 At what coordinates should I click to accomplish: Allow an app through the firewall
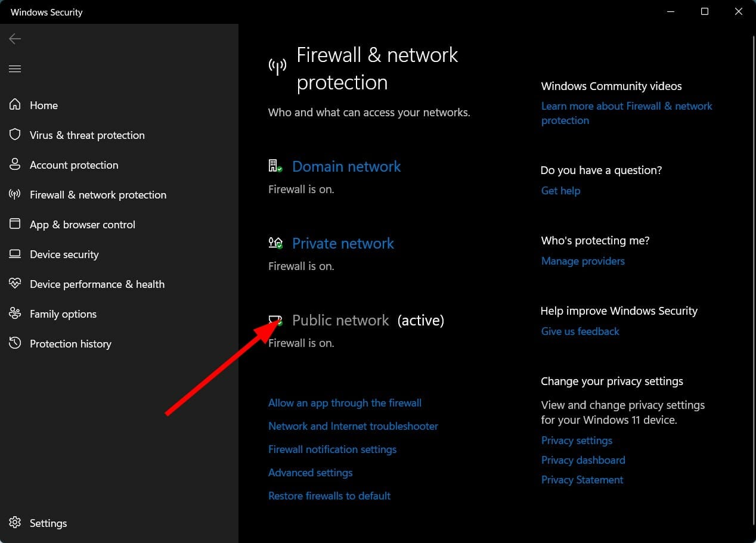[345, 402]
